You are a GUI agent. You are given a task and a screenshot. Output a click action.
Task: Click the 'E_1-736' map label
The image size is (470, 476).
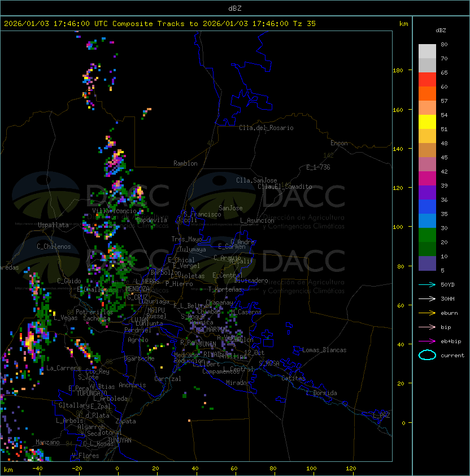pos(318,167)
